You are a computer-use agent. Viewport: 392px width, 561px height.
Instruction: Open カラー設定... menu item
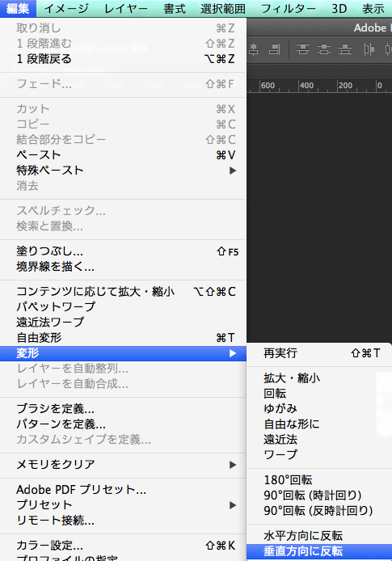click(x=123, y=546)
